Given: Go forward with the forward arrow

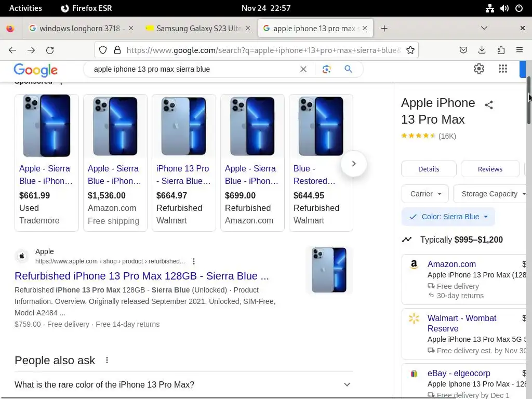Looking at the screenshot, I should [31, 50].
